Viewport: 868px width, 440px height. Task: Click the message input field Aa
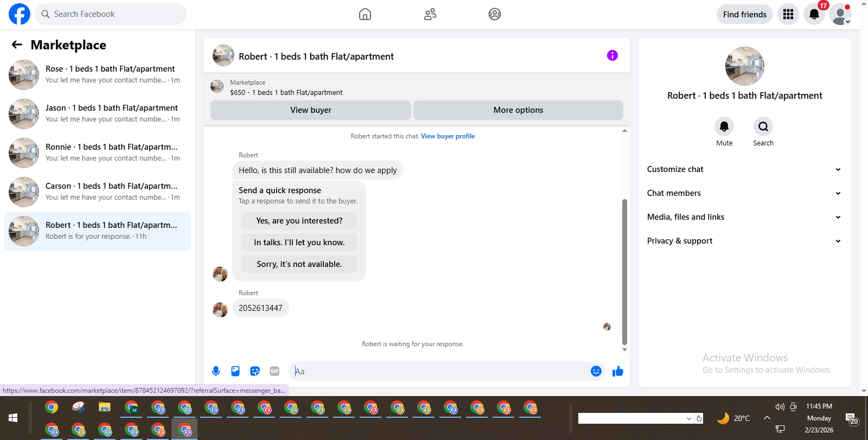pos(439,371)
